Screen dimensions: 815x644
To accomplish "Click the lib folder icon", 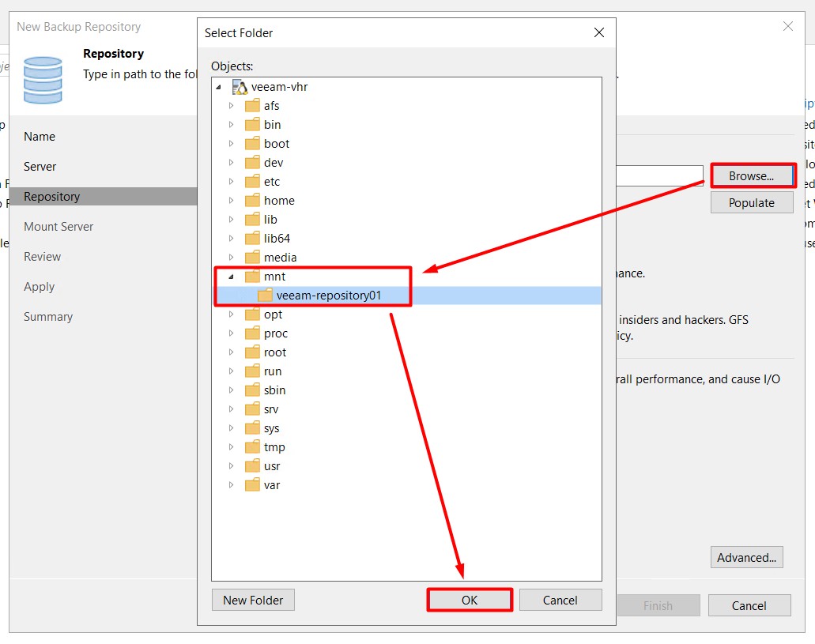I will 253,220.
